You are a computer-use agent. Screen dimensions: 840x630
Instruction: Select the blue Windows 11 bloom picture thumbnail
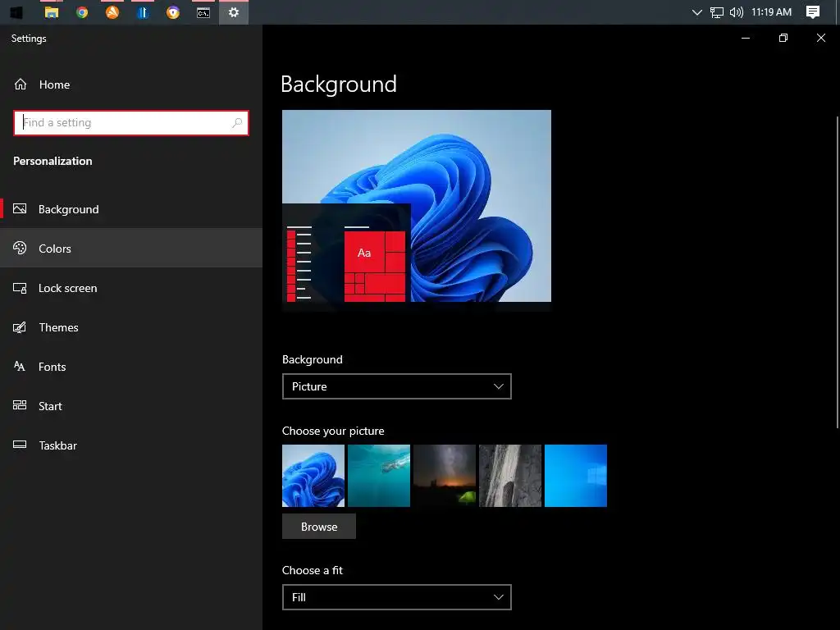[x=313, y=476]
